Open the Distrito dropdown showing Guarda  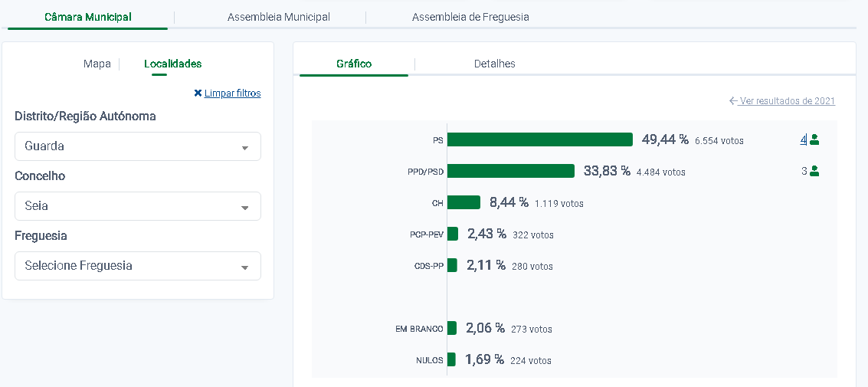(x=138, y=146)
